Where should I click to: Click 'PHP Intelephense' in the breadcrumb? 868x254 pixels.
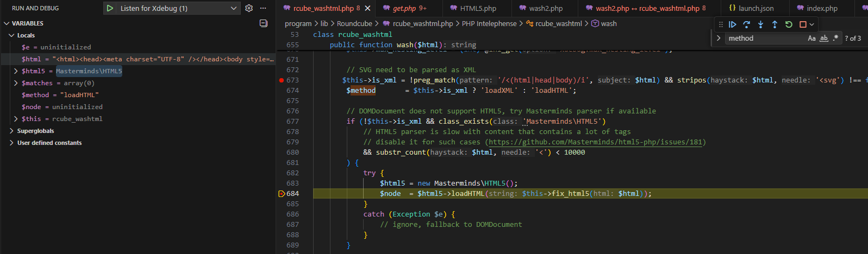[x=489, y=23]
